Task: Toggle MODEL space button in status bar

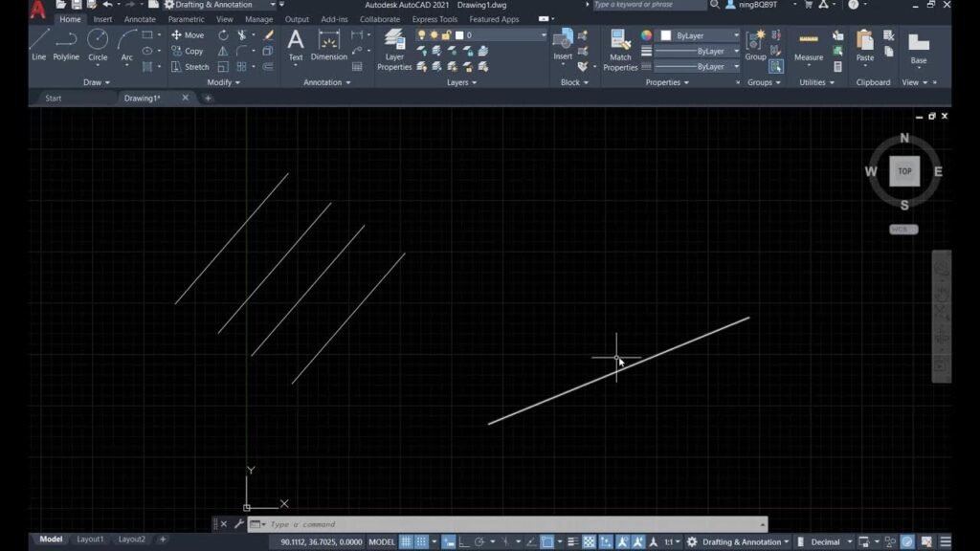Action: point(382,541)
